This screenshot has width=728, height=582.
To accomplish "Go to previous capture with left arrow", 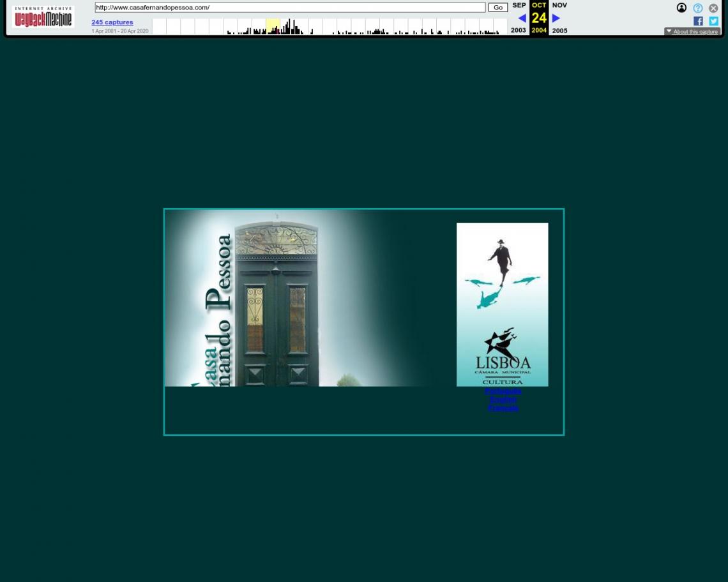I will click(522, 18).
